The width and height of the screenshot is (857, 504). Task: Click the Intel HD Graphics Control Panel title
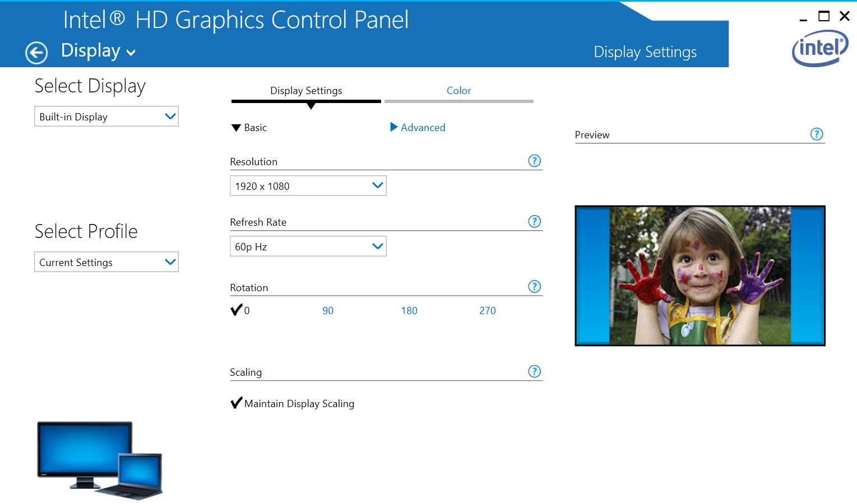click(x=236, y=20)
